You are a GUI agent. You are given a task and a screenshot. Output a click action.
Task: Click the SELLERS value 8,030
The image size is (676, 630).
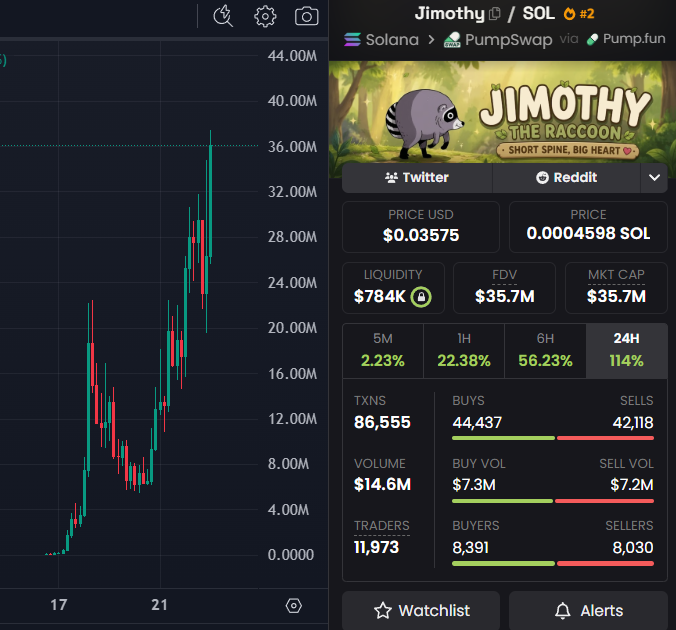(x=633, y=548)
